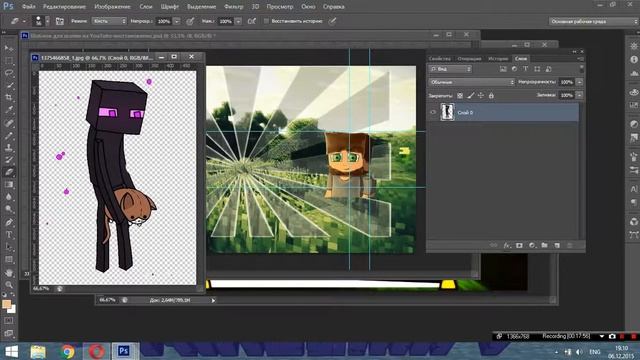Select the Clone Stamp tool

pos(9,147)
